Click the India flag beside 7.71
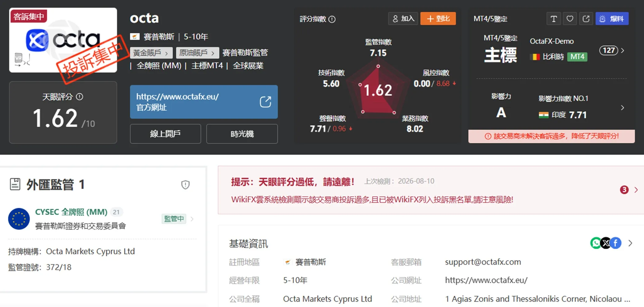 pyautogui.click(x=544, y=115)
